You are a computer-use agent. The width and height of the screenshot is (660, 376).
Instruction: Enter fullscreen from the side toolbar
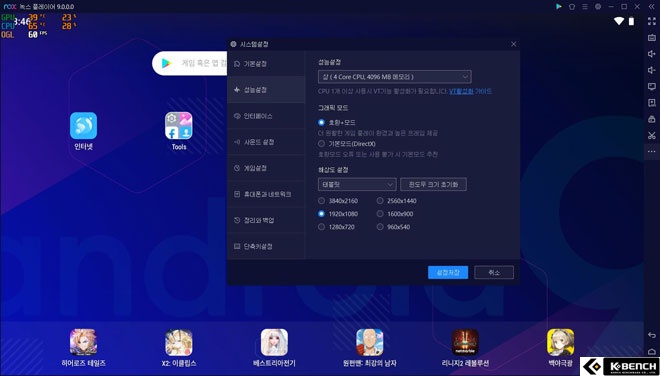[652, 21]
